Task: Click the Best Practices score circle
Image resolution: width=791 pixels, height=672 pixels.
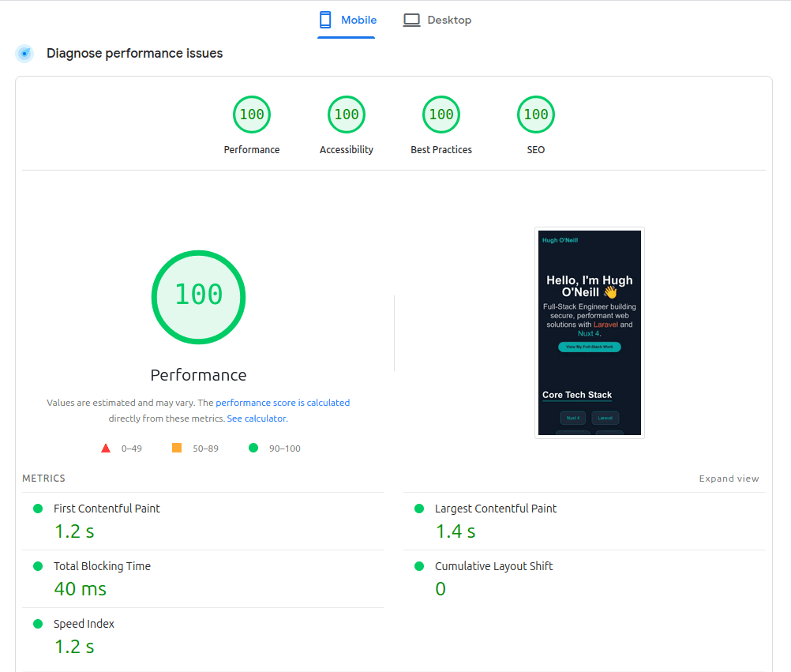Action: click(x=440, y=114)
